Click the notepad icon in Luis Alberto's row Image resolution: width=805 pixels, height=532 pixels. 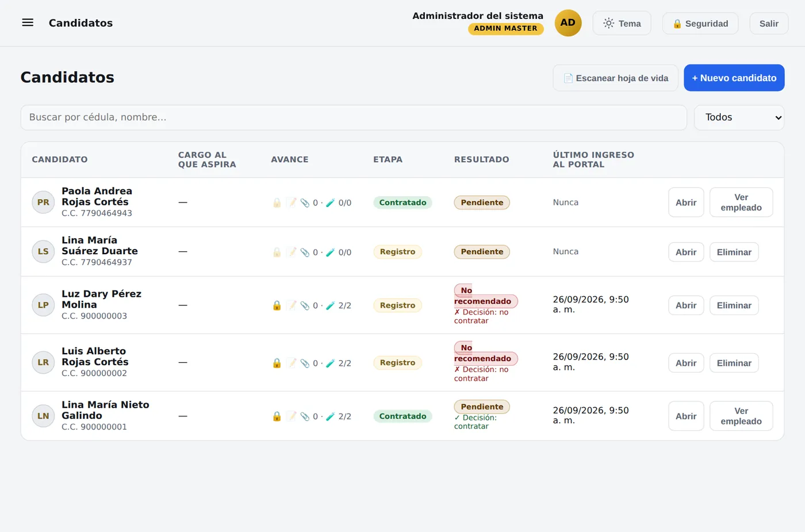292,363
